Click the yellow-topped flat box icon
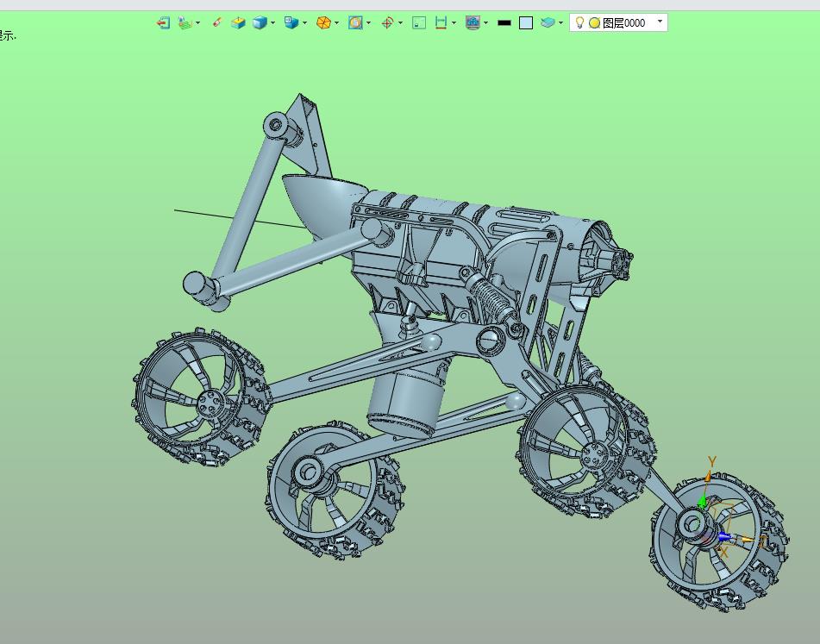Viewport: 820px width, 644px height. (239, 23)
